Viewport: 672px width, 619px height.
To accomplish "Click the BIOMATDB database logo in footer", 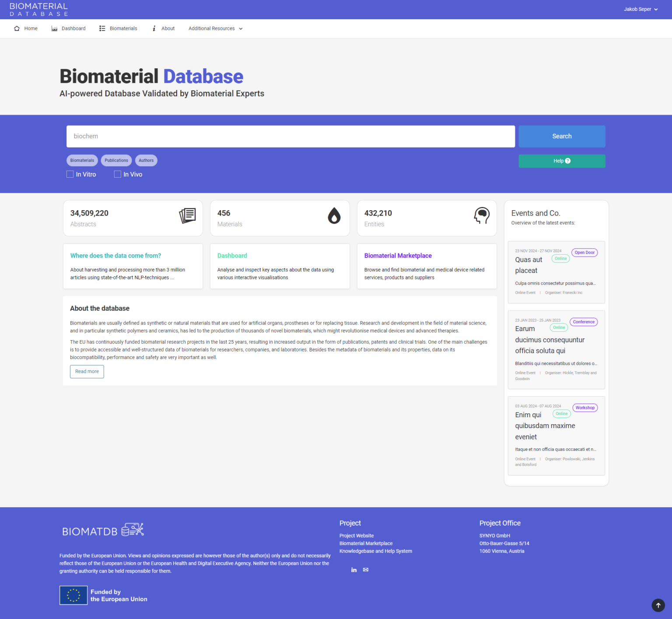I will [103, 530].
